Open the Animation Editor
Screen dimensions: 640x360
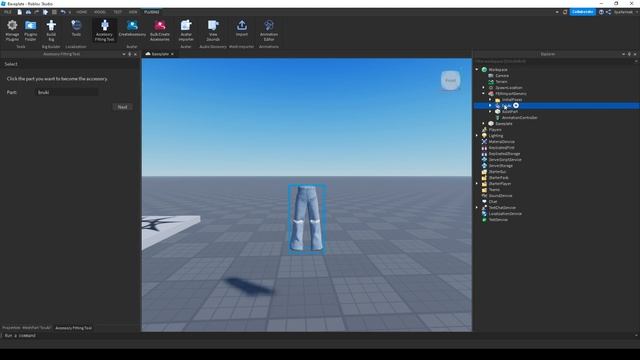click(269, 31)
